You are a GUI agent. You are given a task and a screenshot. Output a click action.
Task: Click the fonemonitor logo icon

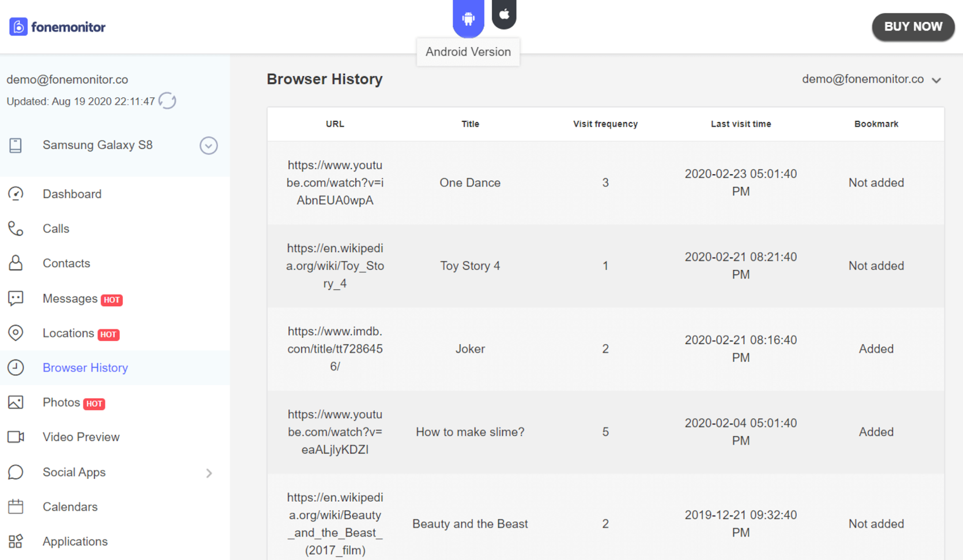[x=18, y=26]
